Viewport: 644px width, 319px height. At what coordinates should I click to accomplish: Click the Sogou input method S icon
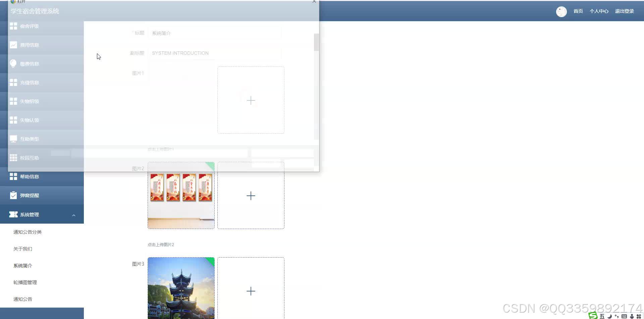[x=593, y=316]
